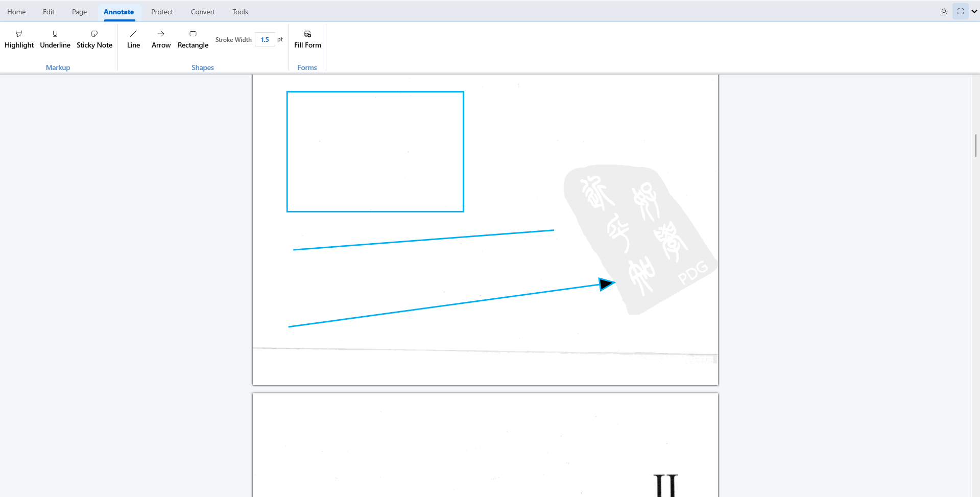Click the Stroke Width input field
The width and height of the screenshot is (980, 497).
click(x=265, y=40)
